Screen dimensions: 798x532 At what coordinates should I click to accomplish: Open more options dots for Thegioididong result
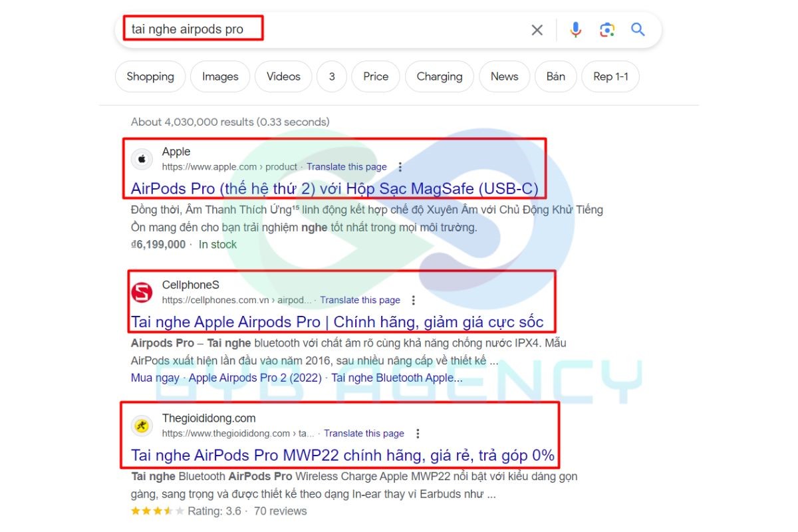(x=418, y=434)
